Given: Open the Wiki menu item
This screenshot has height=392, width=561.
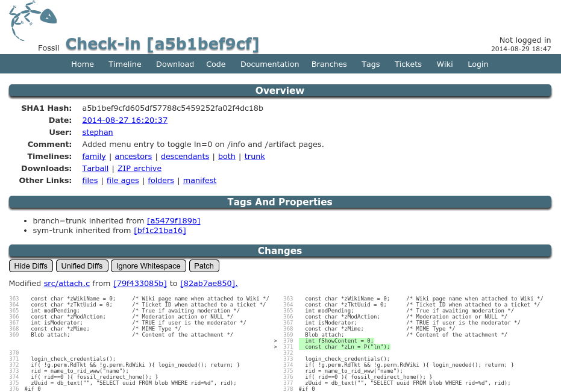Looking at the screenshot, I should pos(445,64).
